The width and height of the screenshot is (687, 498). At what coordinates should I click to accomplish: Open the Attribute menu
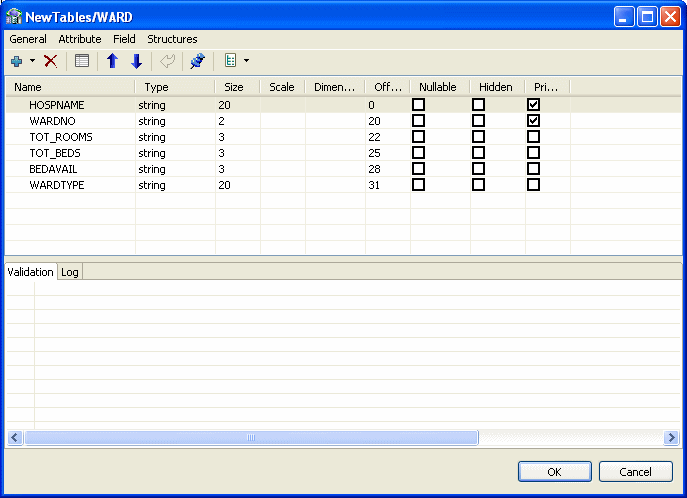(80, 39)
